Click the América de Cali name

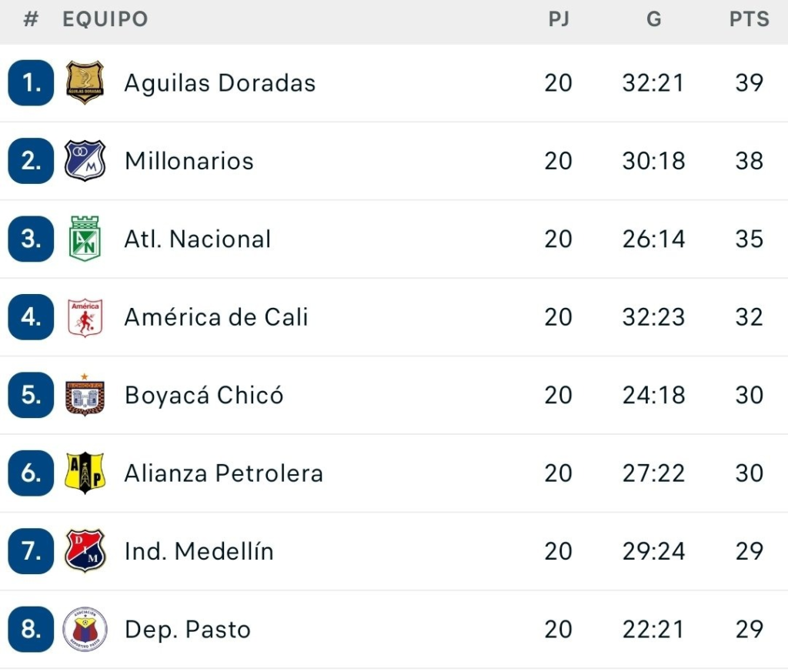tap(216, 317)
